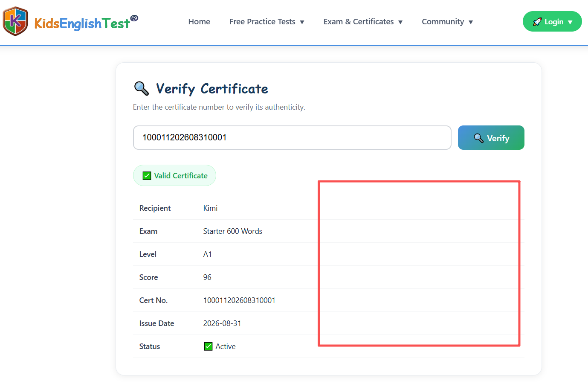Go to the Home page

coord(199,22)
